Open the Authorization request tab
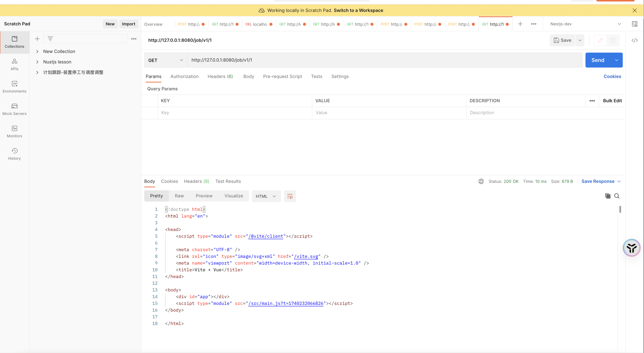The image size is (644, 353). click(x=184, y=77)
